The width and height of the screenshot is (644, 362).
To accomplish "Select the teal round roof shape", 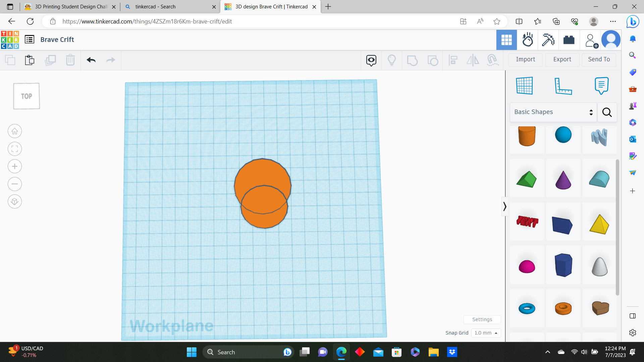I will click(599, 179).
